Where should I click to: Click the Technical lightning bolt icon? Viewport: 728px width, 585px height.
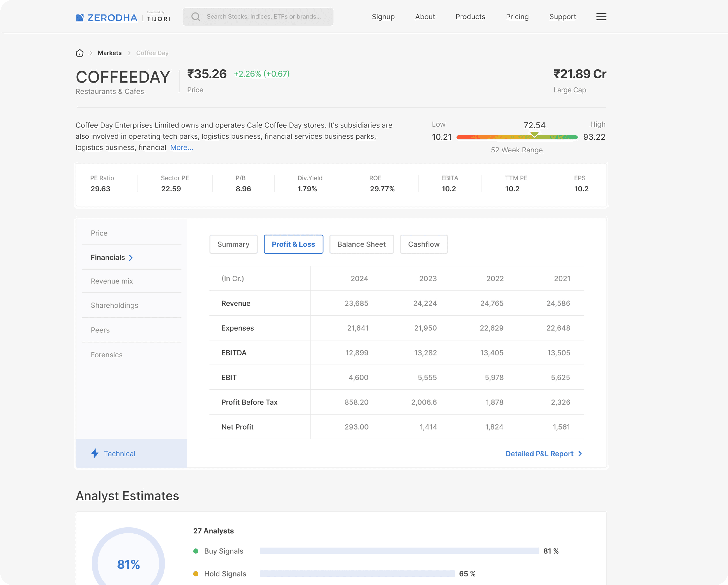click(x=95, y=453)
